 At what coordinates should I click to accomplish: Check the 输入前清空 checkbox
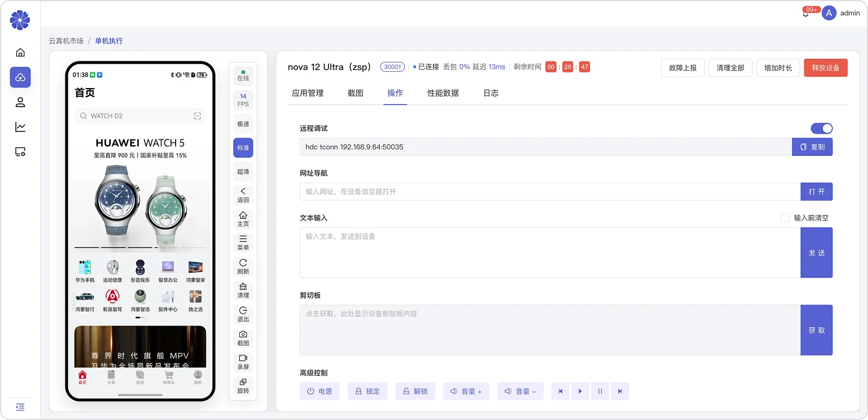coord(785,218)
